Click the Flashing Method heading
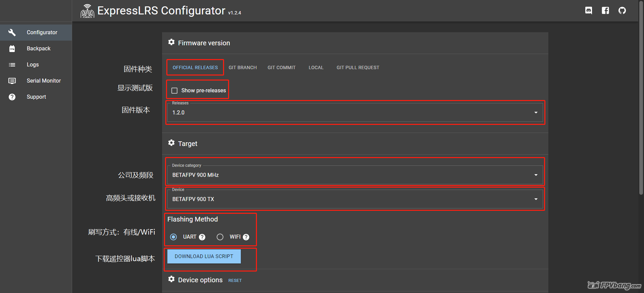Screen dimensions: 644x293 193,219
